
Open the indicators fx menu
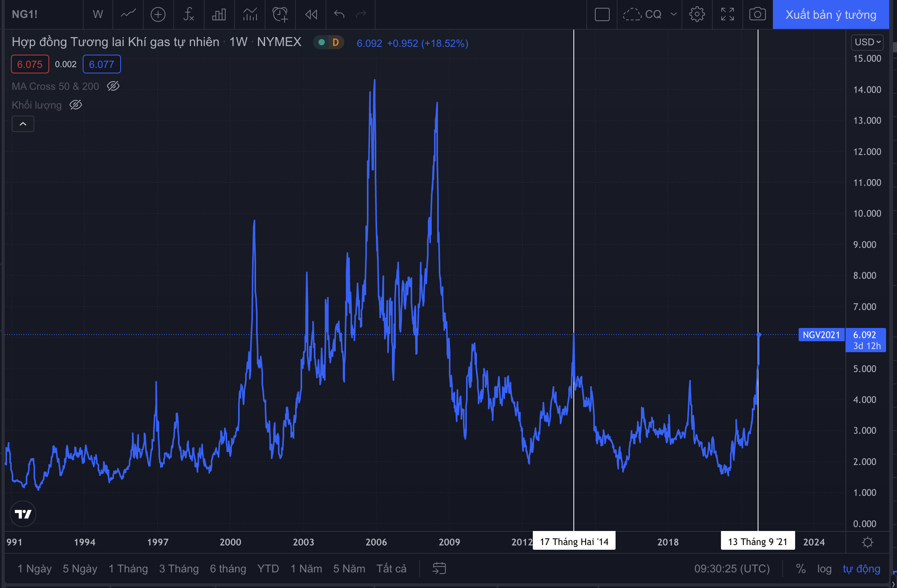[189, 14]
